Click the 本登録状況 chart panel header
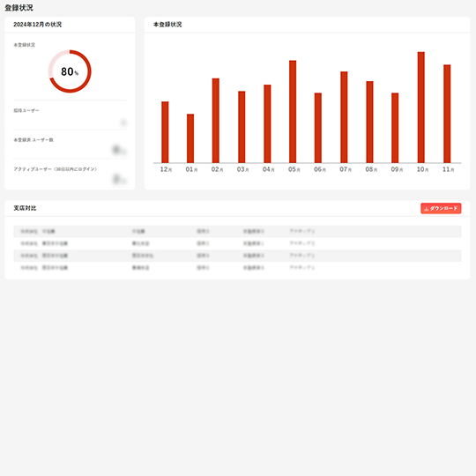The width and height of the screenshot is (476, 476). [167, 25]
